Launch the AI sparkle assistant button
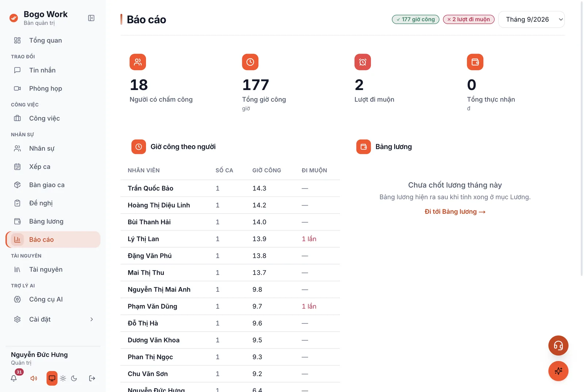The width and height of the screenshot is (584, 392). [x=558, y=371]
